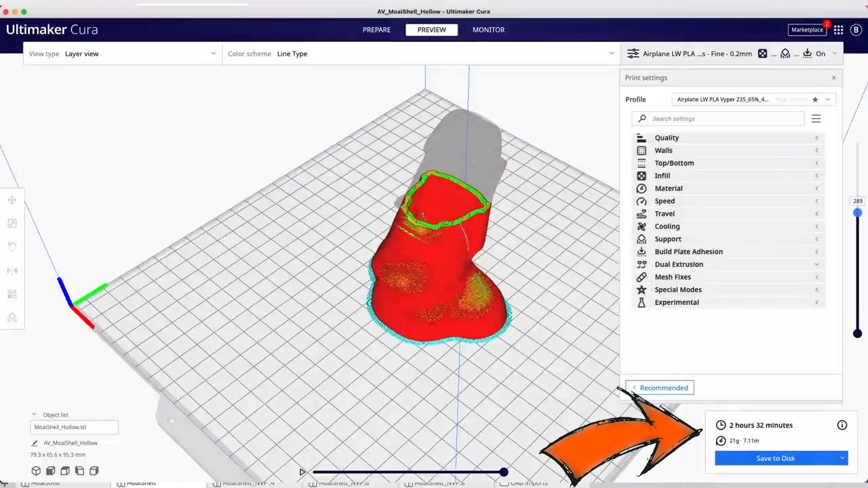The image size is (868, 488).
Task: Click the Search settings field
Action: pos(718,119)
